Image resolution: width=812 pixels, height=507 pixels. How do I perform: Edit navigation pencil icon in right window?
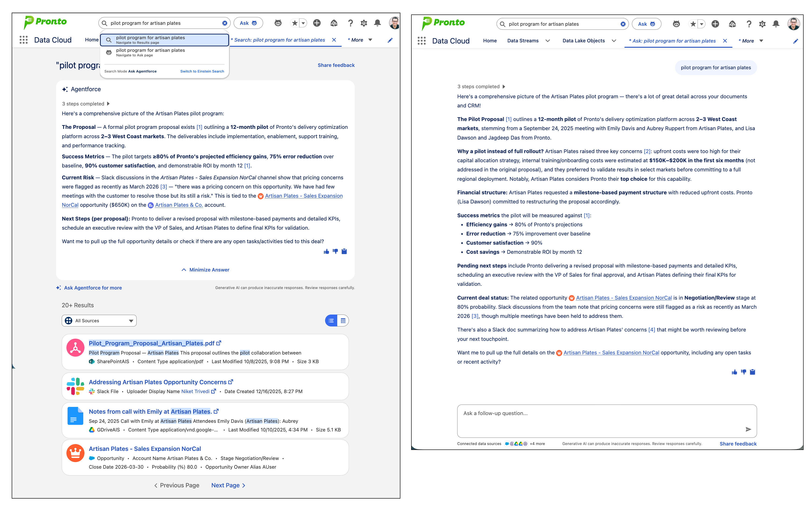click(795, 41)
